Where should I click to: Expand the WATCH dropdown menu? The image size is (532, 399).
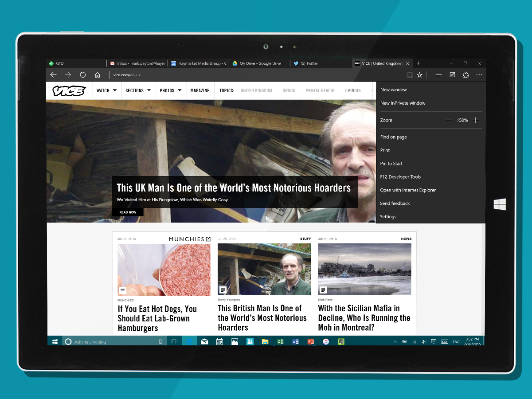click(x=107, y=90)
